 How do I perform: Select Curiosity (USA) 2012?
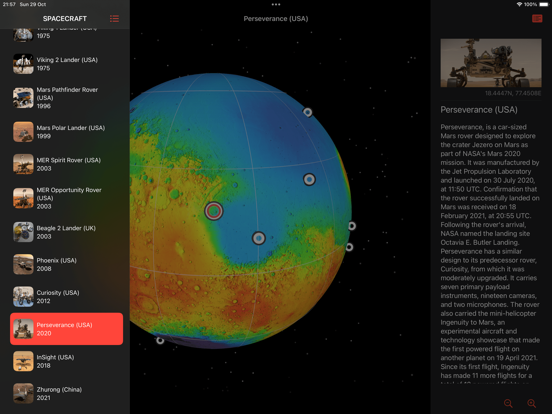pyautogui.click(x=67, y=296)
